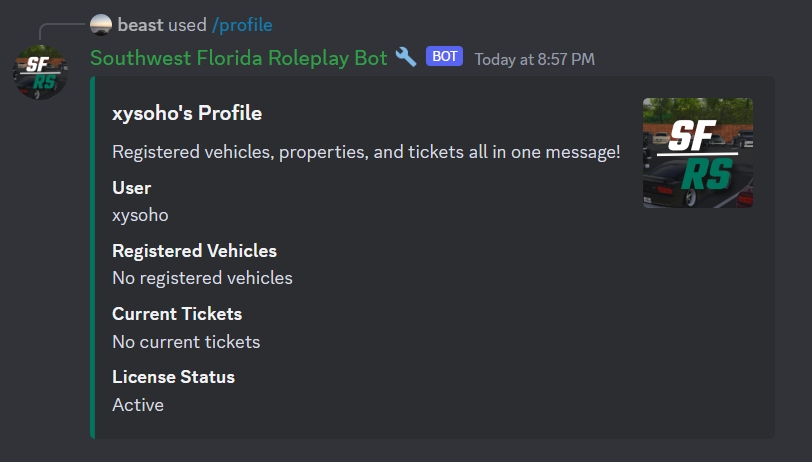
Task: Click the /profile slash command link
Action: [x=242, y=24]
